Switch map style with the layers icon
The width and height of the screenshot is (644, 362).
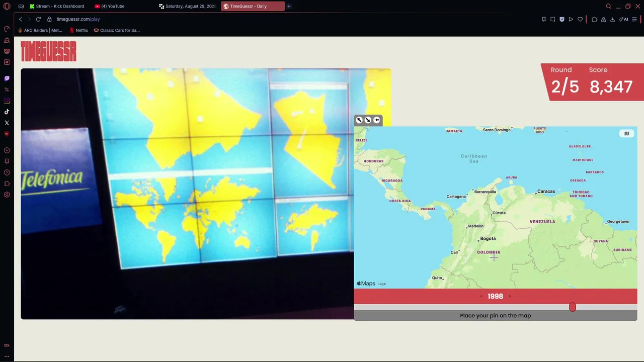point(627,133)
